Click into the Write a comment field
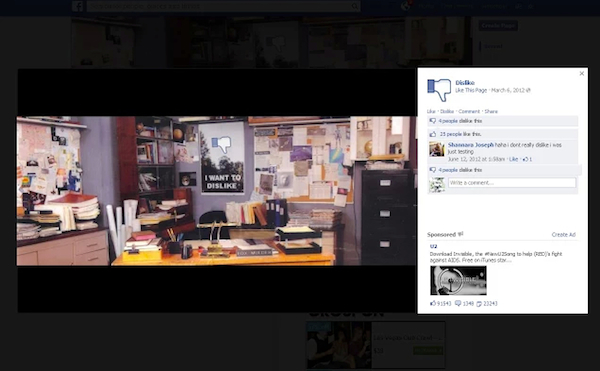600x371 pixels. [512, 183]
